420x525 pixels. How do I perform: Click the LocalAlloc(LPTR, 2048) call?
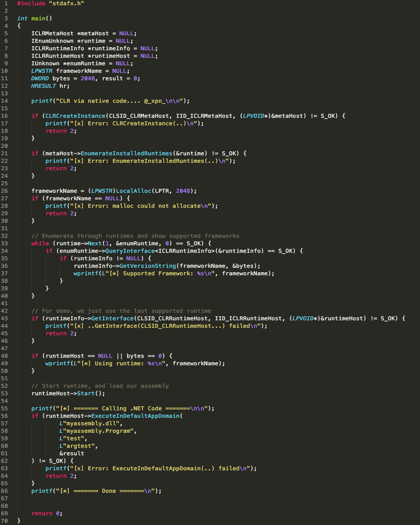pyautogui.click(x=154, y=191)
